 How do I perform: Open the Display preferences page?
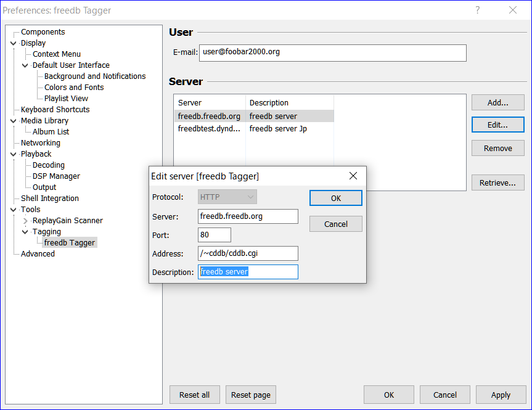point(33,43)
